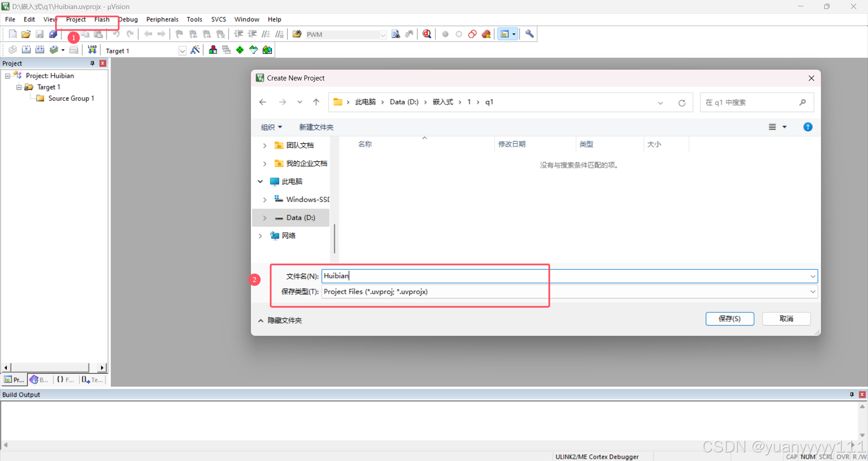Screen dimensions: 868x461
Task: Create a new folder with 新建文件夹
Action: [316, 127]
